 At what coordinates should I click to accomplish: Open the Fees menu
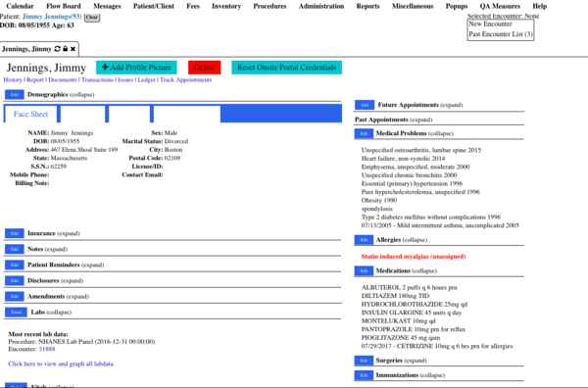(x=193, y=6)
